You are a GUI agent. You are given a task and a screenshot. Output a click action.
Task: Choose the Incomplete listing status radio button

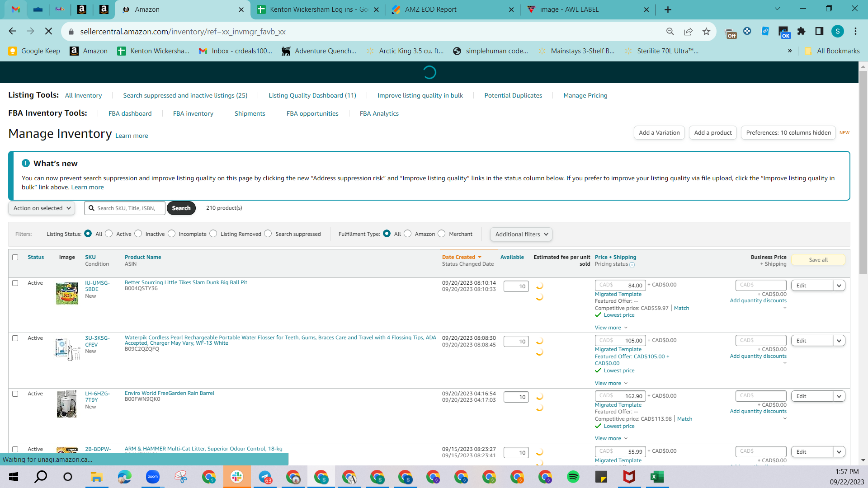[x=172, y=234]
